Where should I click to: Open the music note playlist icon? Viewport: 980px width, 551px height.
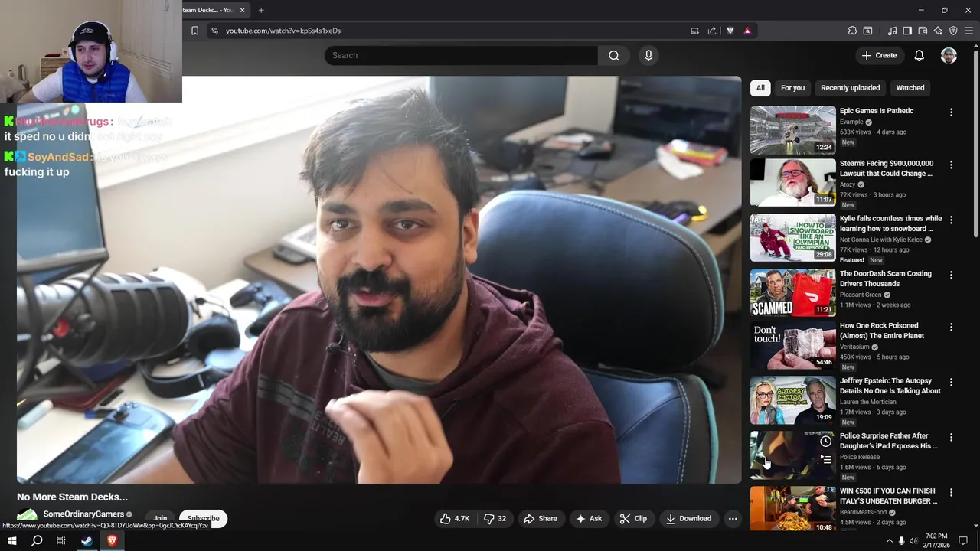point(892,31)
